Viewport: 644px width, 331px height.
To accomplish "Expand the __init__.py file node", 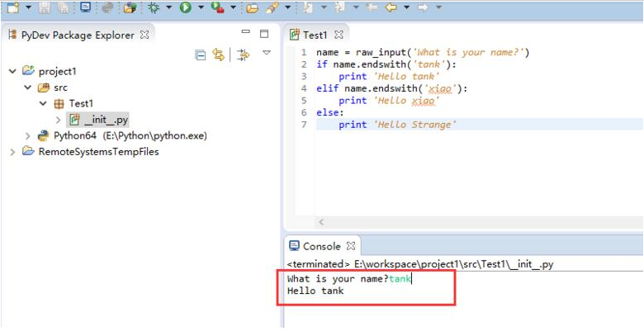I will tap(59, 120).
